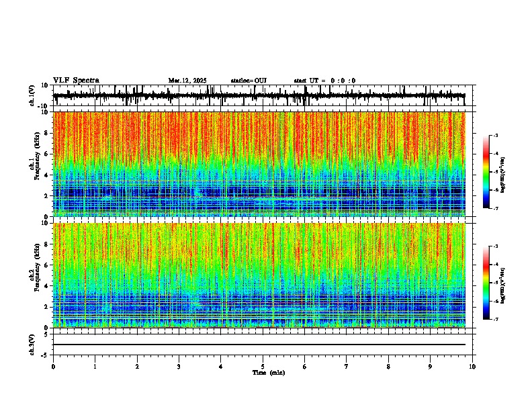
Task: Click the flat ch.3 voltage line
Action: pos(259,345)
